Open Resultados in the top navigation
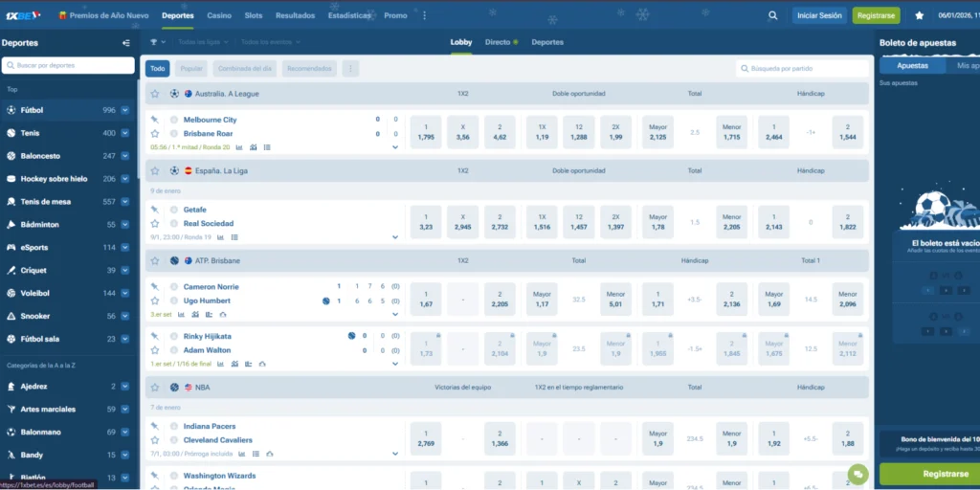Viewport: 980px width, 490px height. (x=295, y=15)
